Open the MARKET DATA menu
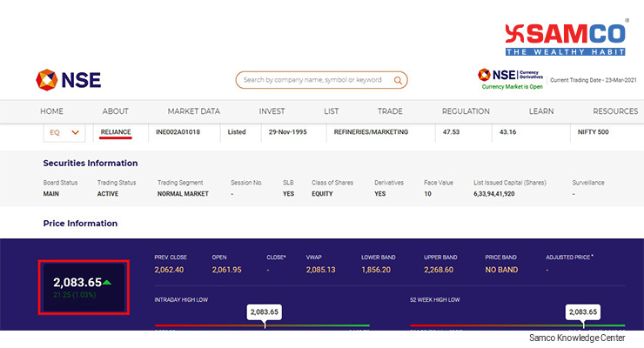Image resolution: width=644 pixels, height=348 pixels. pos(194,111)
